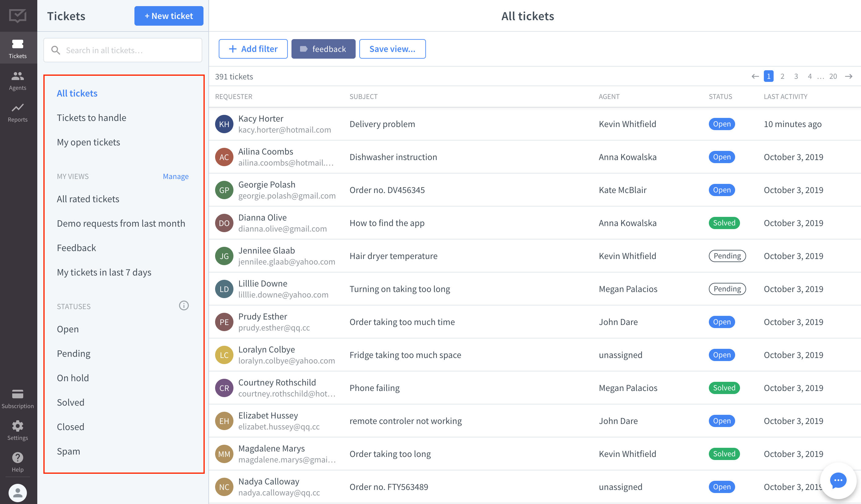Image resolution: width=861 pixels, height=504 pixels.
Task: Click the ticket search field
Action: point(123,50)
